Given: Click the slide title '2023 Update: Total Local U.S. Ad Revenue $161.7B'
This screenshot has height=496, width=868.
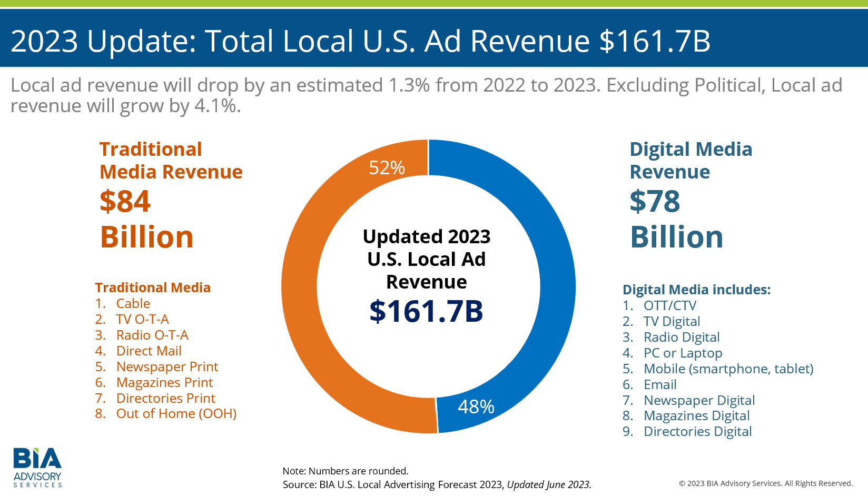Looking at the screenshot, I should (x=360, y=41).
